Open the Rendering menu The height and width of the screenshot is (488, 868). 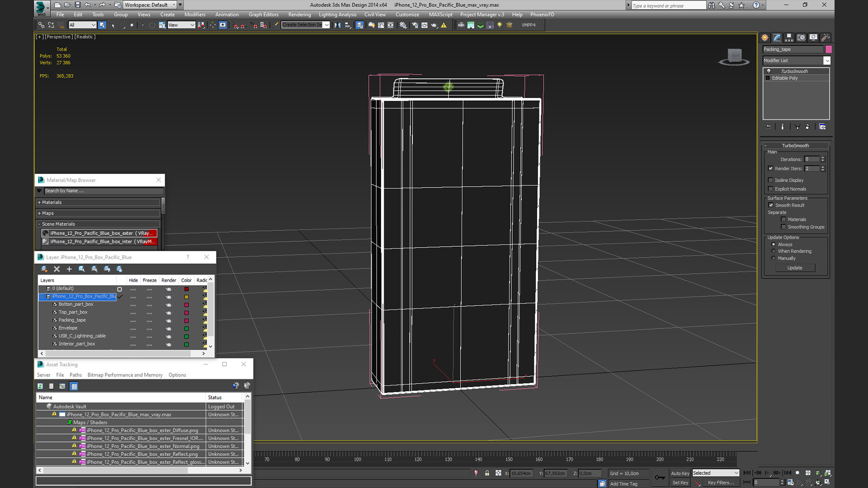(x=299, y=14)
